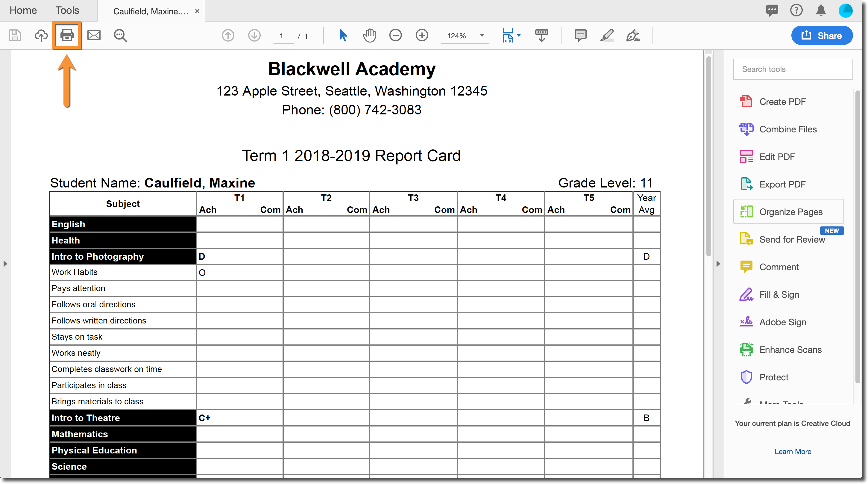Collapse the right tools pane
This screenshot has width=868, height=484.
point(718,264)
